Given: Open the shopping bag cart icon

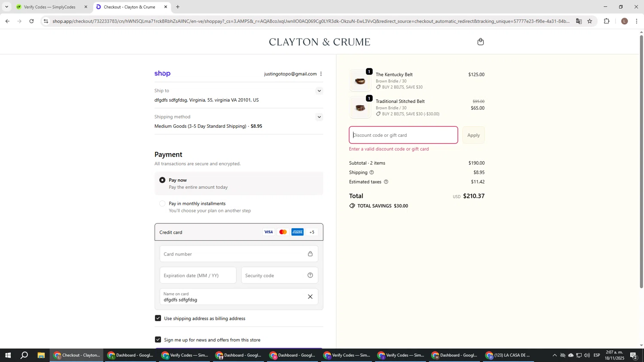Looking at the screenshot, I should point(480,42).
